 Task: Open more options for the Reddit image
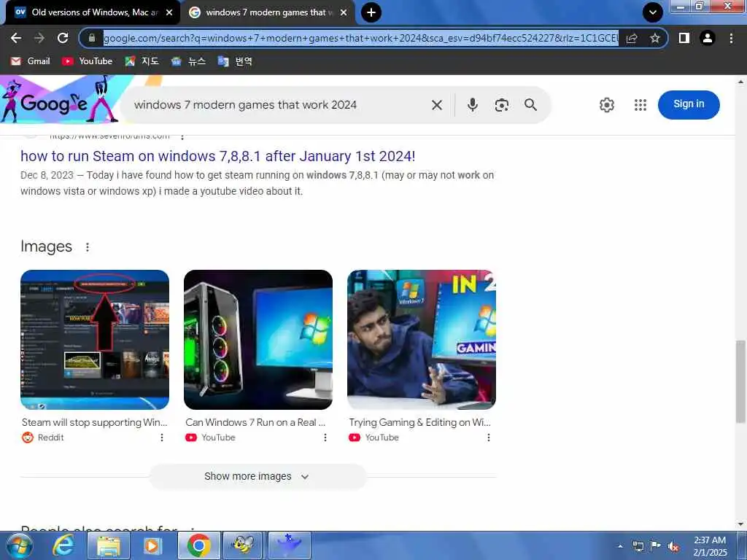(x=162, y=437)
